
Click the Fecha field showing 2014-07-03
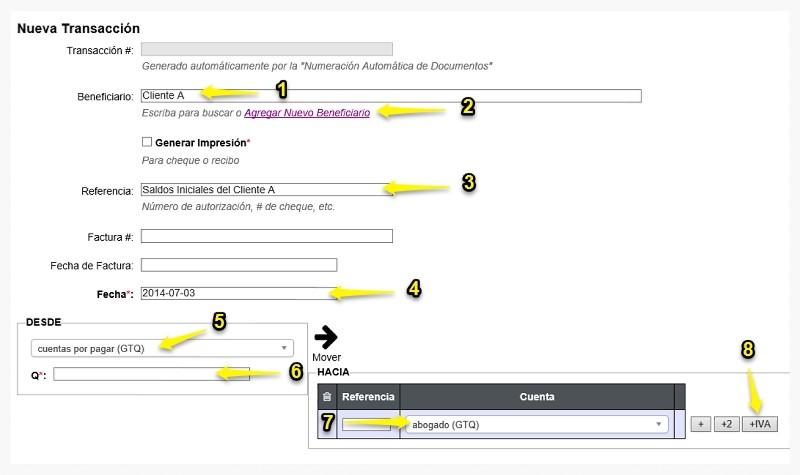pyautogui.click(x=239, y=293)
